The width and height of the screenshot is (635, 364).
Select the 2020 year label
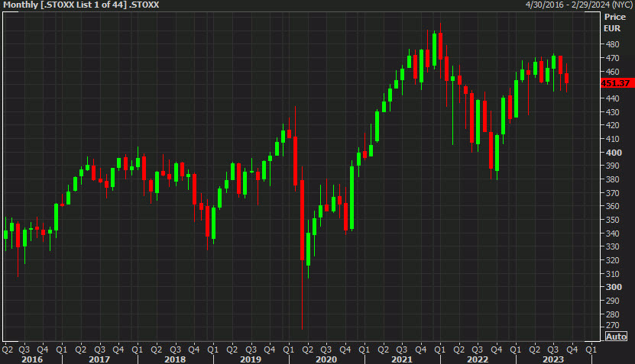click(326, 359)
